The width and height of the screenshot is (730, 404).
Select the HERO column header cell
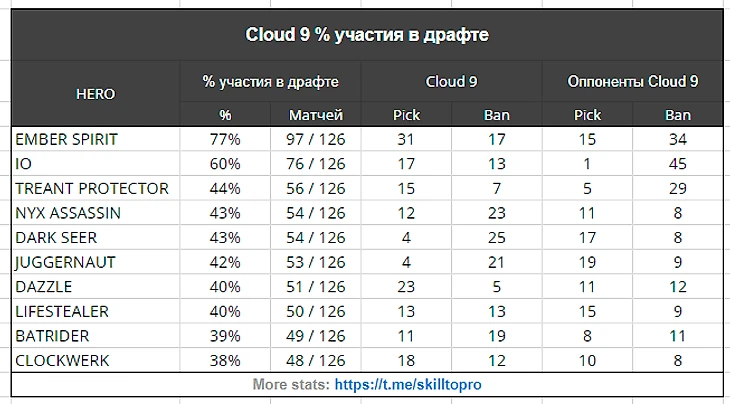[x=95, y=94]
